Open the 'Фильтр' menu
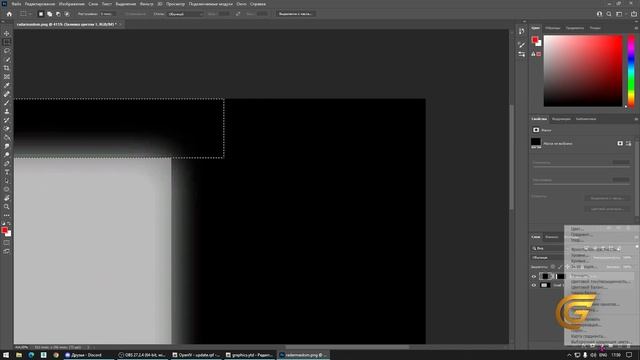Viewport: 640px width, 360px height. [x=147, y=4]
